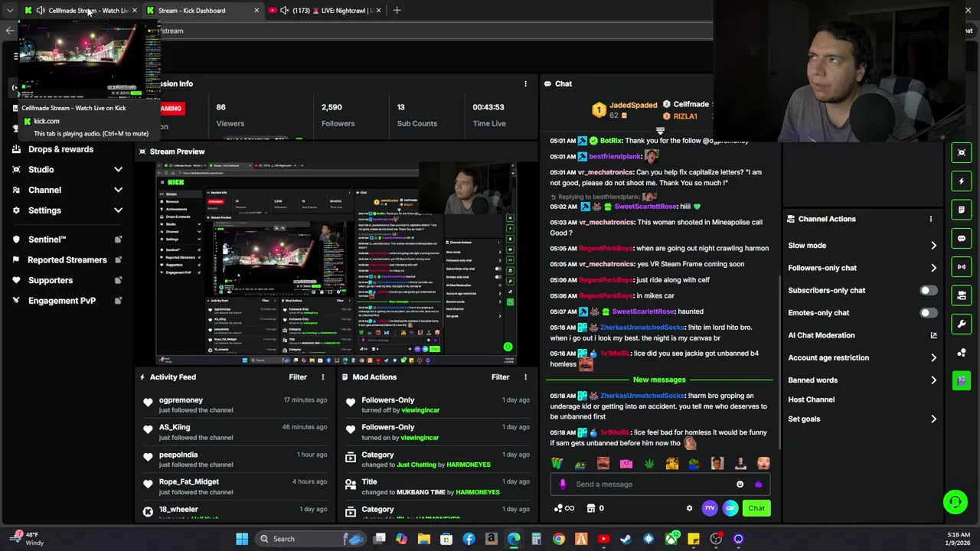
Task: Switch to Stream - Kick Dashboard tab
Action: (202, 10)
